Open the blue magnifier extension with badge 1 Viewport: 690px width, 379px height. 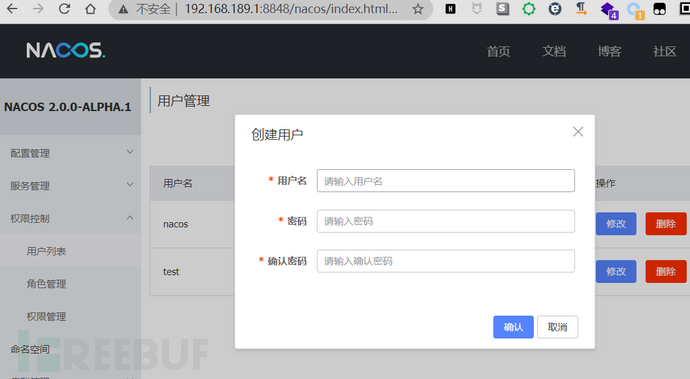pyautogui.click(x=635, y=10)
